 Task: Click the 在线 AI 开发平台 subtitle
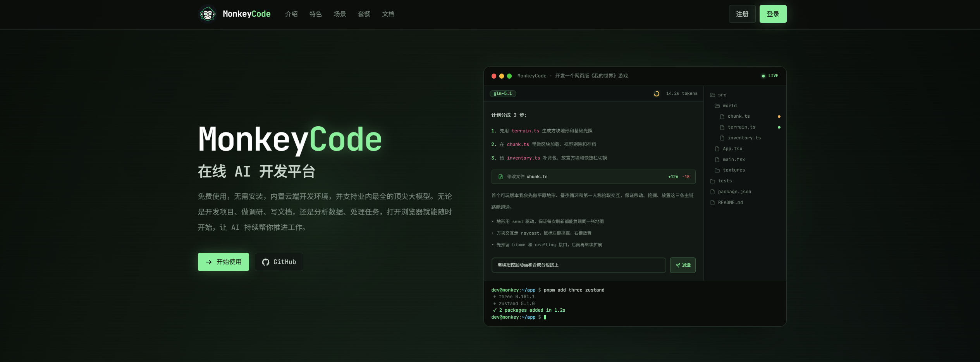pos(257,171)
